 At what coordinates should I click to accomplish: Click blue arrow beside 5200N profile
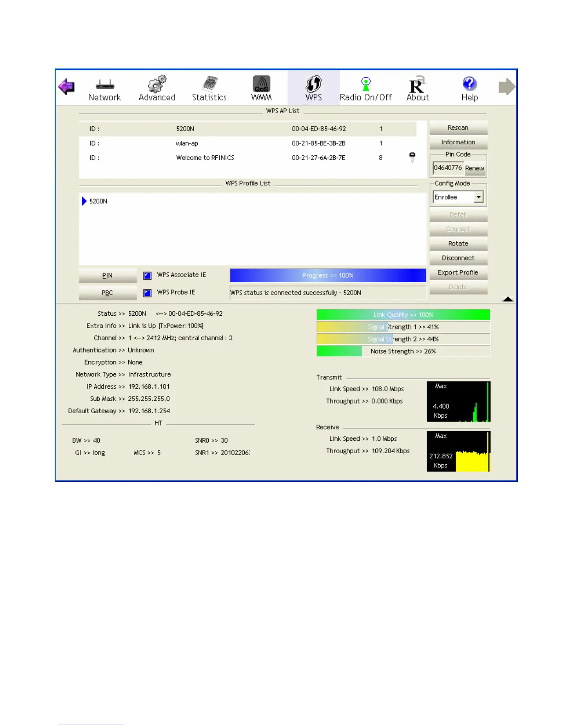click(x=84, y=201)
